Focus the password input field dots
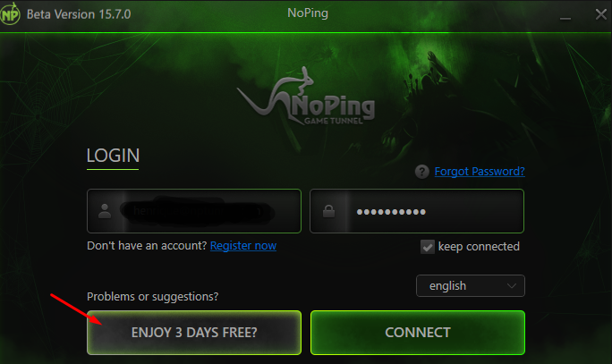The width and height of the screenshot is (612, 364). point(417,211)
